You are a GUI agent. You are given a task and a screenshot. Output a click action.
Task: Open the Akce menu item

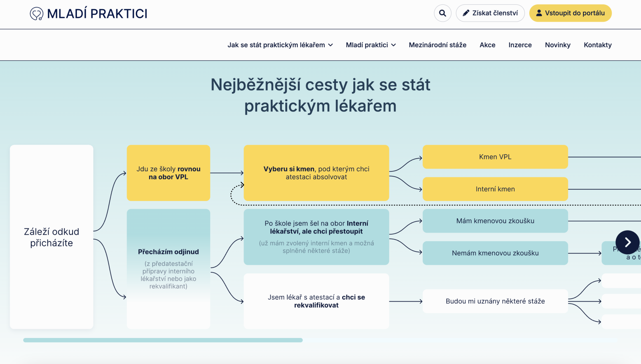pos(487,45)
